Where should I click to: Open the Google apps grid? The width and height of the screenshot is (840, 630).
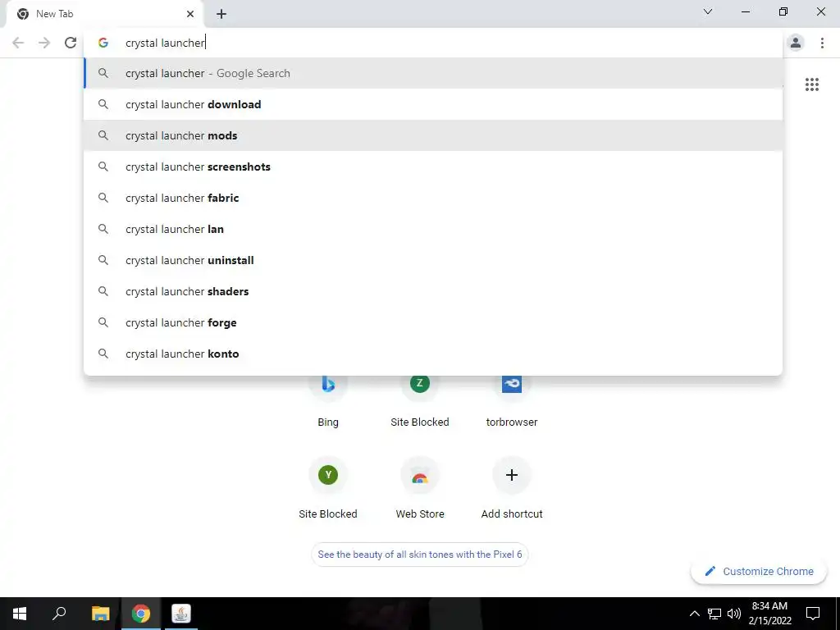[811, 84]
